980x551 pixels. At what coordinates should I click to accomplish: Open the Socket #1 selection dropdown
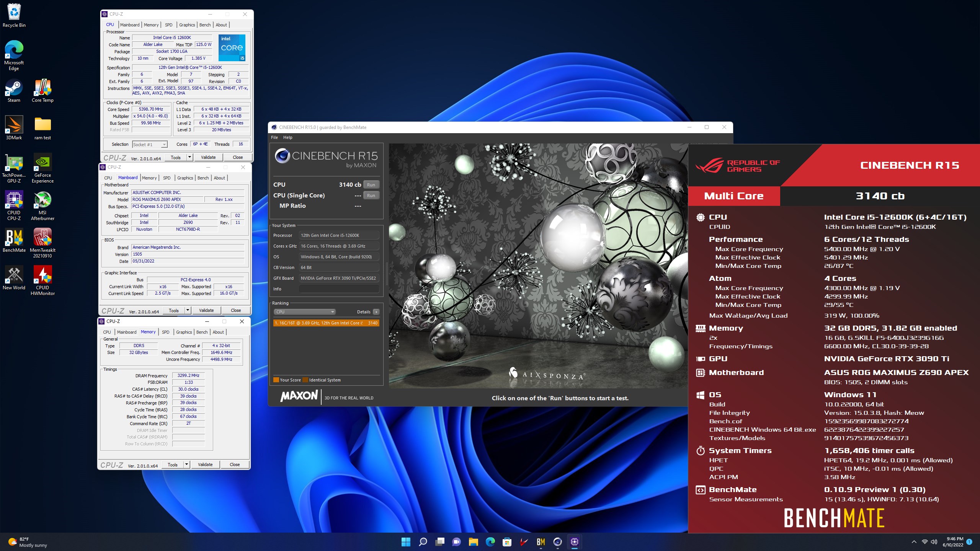click(150, 144)
